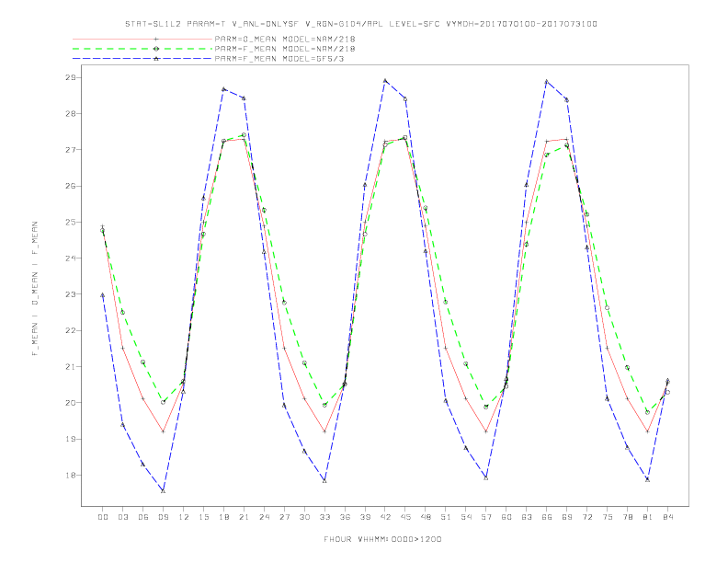The height and width of the screenshot is (563, 728).
Task: Click the y-axis tick value 22
Action: [x=71, y=331]
